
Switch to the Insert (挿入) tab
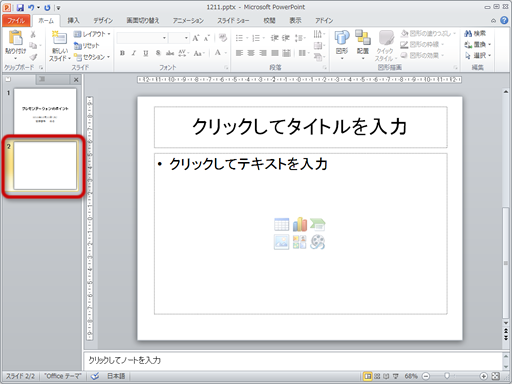coord(73,21)
